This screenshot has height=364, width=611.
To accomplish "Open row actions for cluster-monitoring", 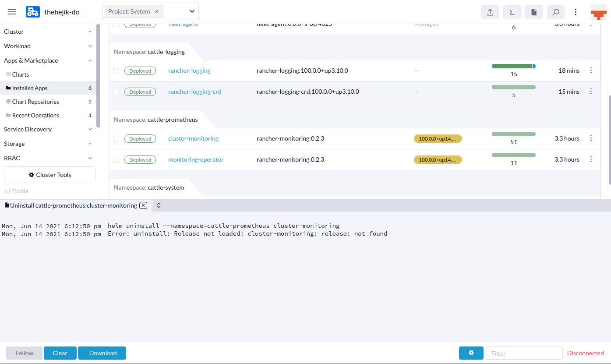I will pyautogui.click(x=591, y=138).
